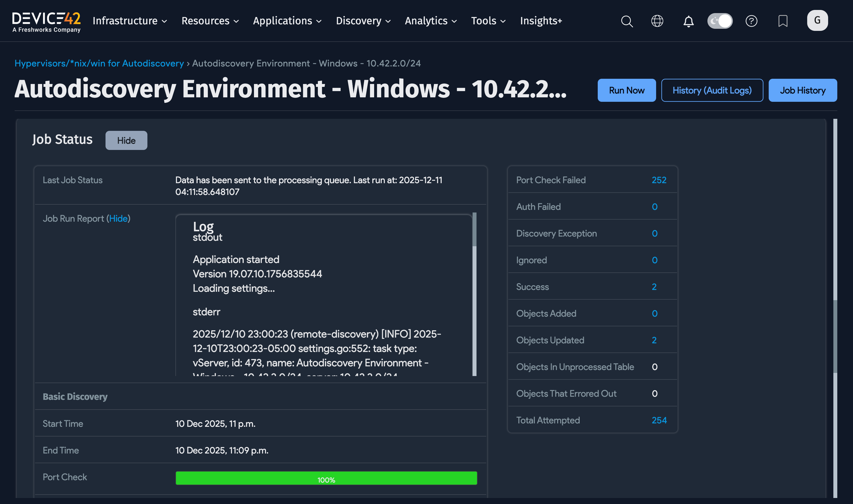
Task: Open the help question mark icon
Action: [x=751, y=21]
